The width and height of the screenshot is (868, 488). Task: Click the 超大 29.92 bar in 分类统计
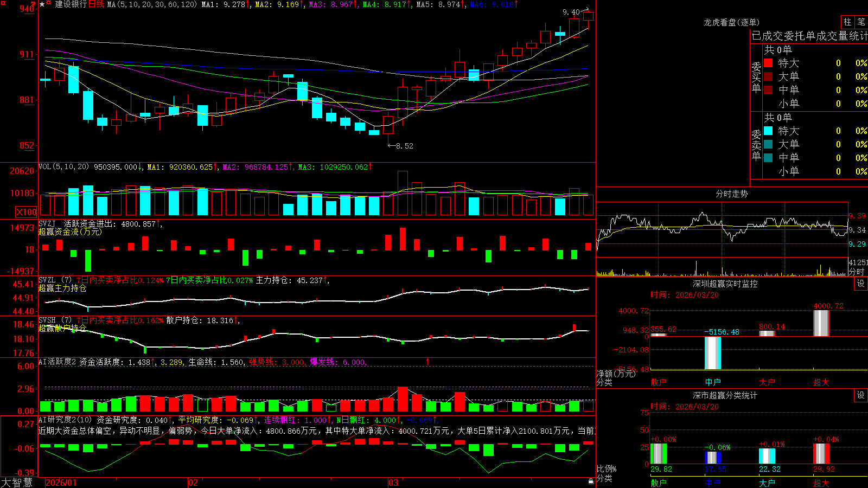pyautogui.click(x=821, y=454)
